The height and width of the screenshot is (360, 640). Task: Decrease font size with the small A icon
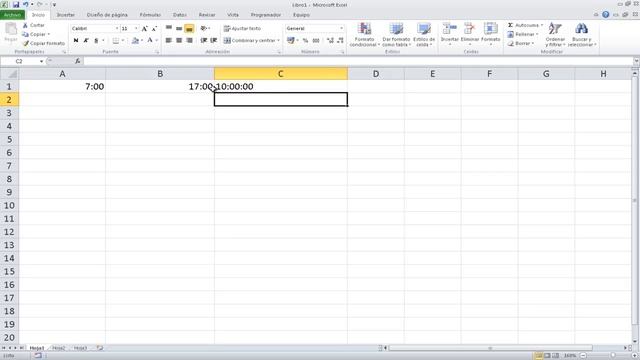pos(154,29)
